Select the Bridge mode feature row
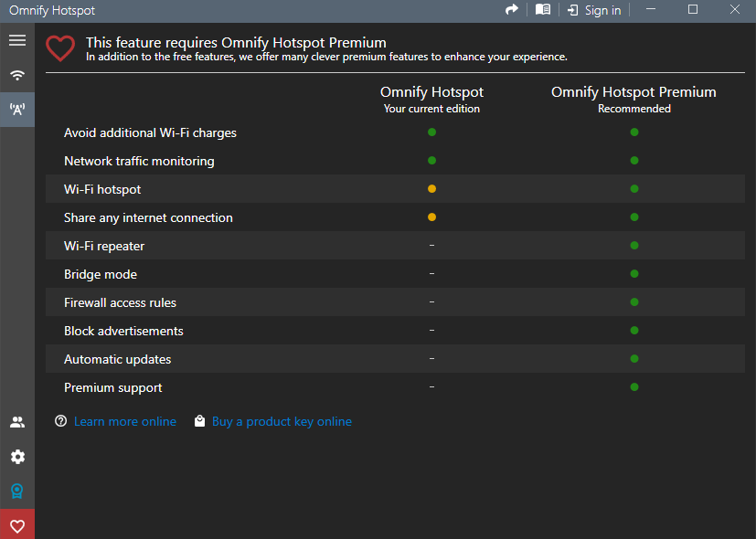This screenshot has width=756, height=539. point(395,274)
